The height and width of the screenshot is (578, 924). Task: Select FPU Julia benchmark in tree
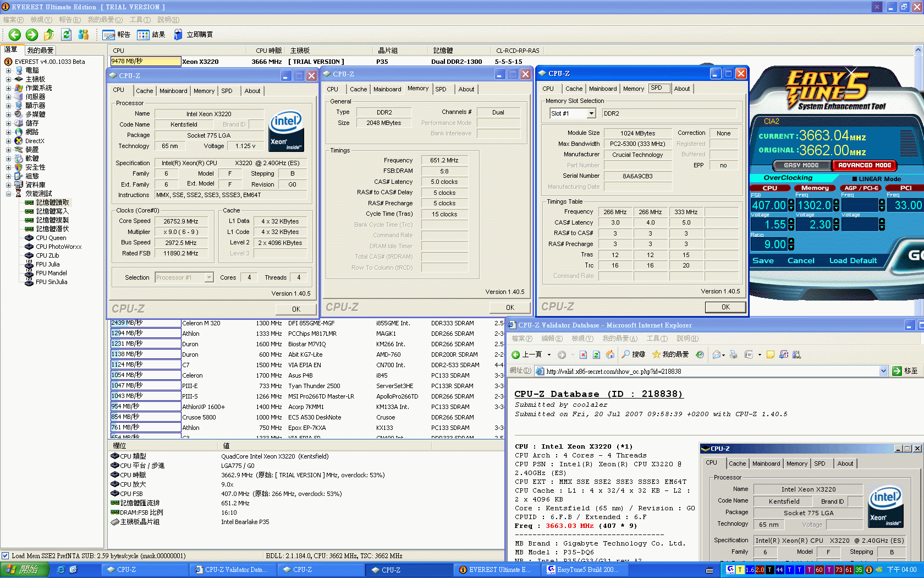47,264
